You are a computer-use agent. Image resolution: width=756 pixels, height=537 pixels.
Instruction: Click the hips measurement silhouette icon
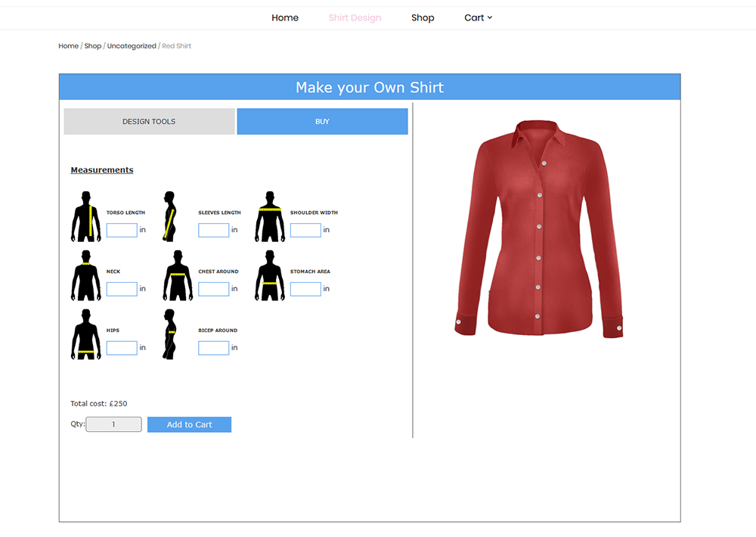point(86,334)
